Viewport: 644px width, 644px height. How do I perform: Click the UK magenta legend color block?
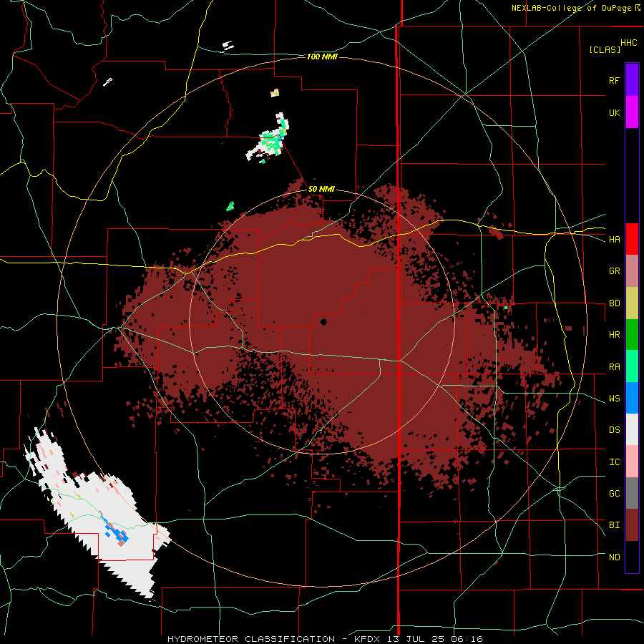632,112
